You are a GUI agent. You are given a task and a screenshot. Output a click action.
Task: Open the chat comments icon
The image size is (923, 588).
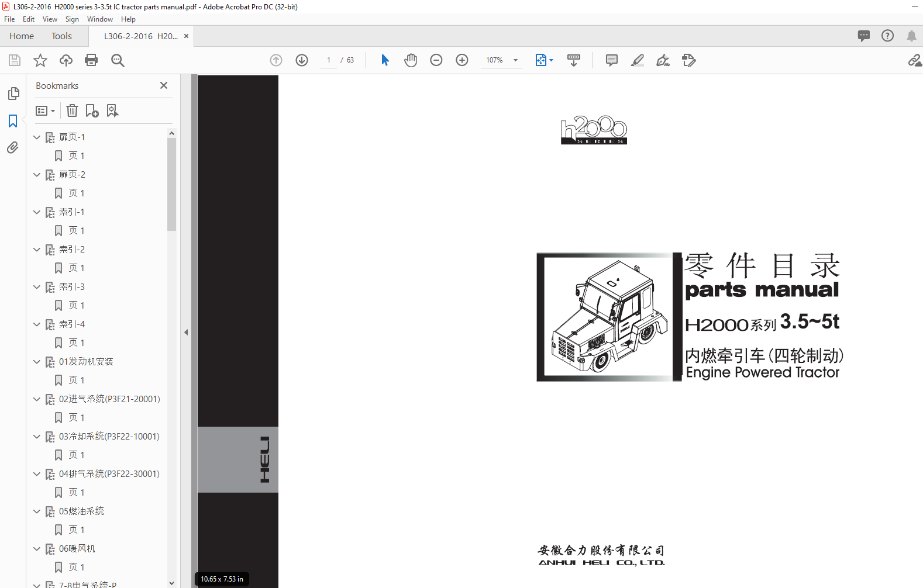point(864,36)
